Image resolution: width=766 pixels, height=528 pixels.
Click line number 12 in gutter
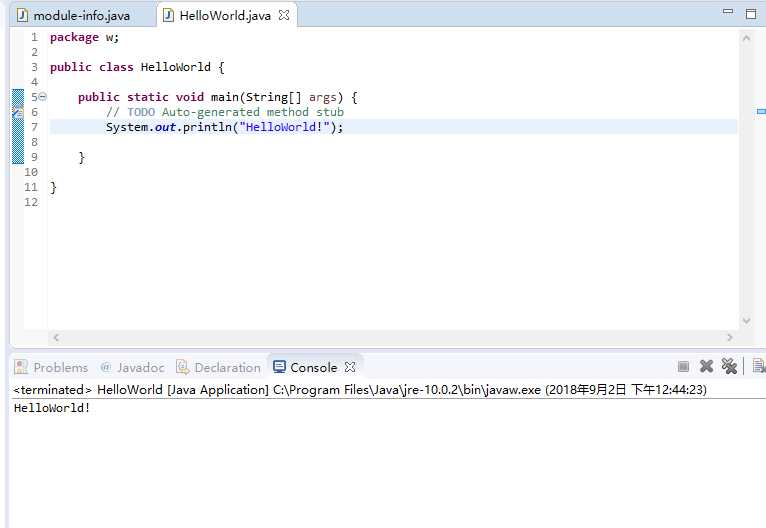tap(31, 202)
